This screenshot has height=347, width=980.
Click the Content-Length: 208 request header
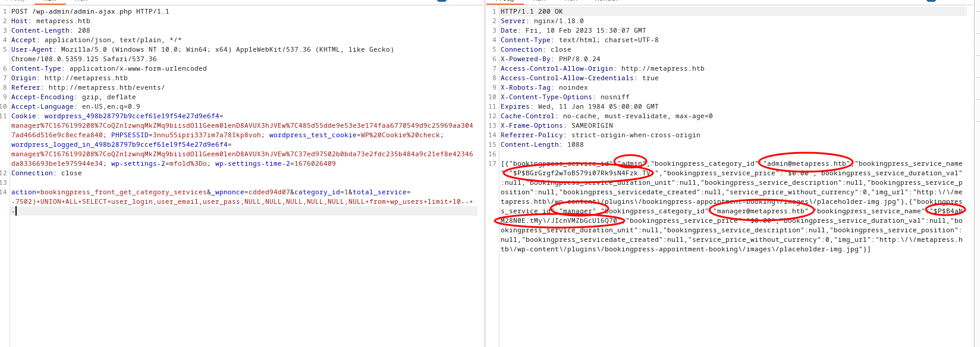tap(51, 30)
